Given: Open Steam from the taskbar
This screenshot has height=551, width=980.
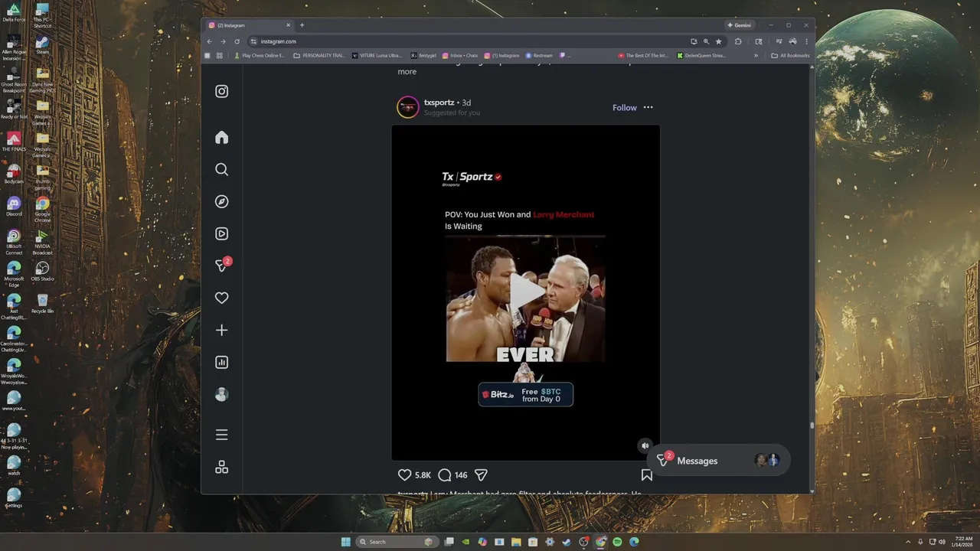Looking at the screenshot, I should (566, 542).
